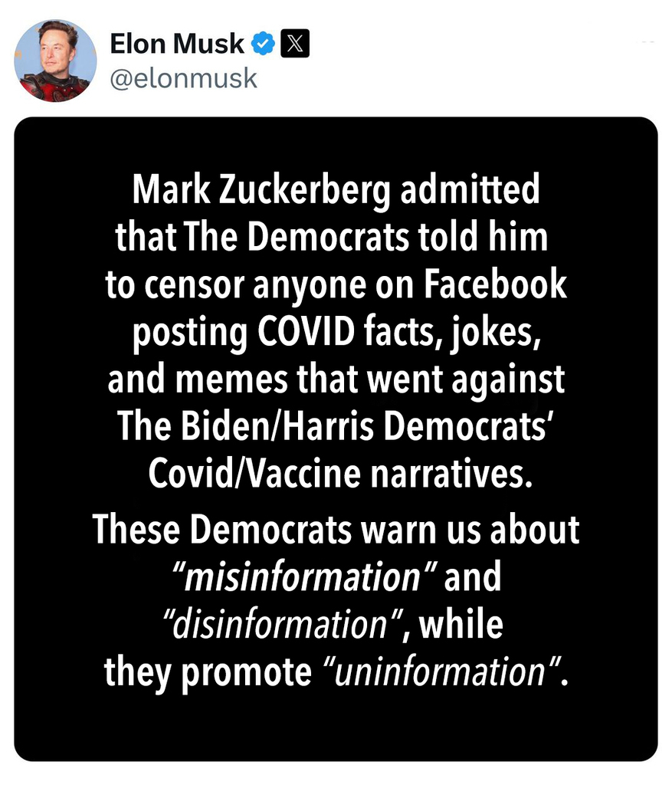Click the italic word "disinformation"

(x=279, y=625)
